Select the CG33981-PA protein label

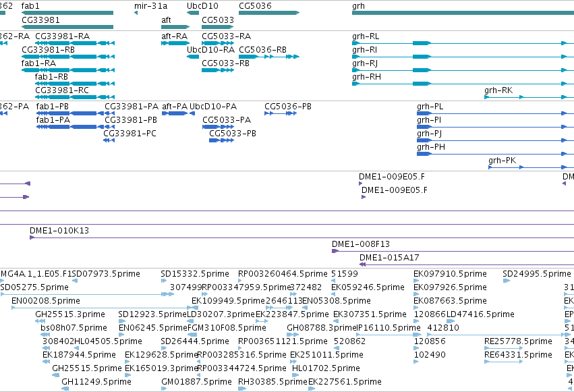coord(132,107)
